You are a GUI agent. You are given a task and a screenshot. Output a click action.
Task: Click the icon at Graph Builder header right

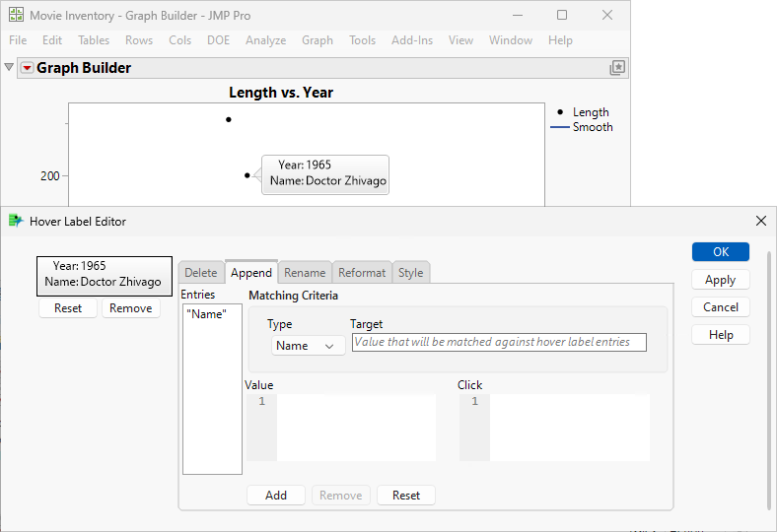[x=617, y=68]
